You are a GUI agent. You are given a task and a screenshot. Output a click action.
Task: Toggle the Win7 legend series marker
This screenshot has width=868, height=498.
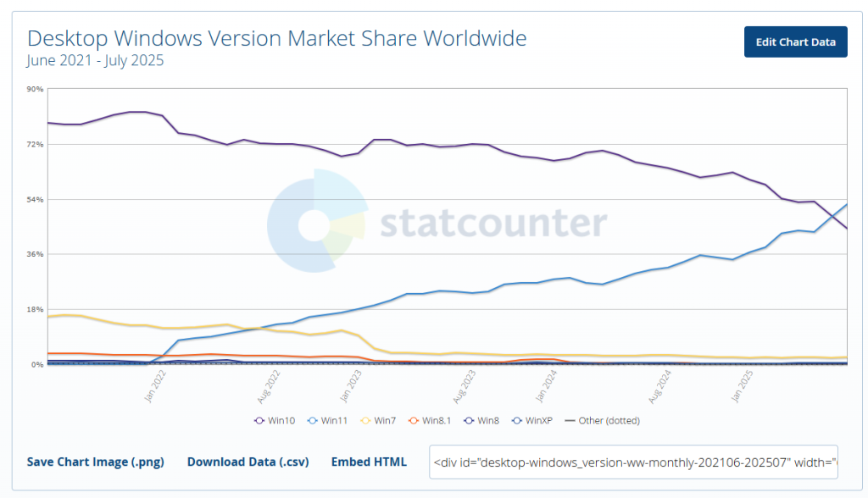379,421
